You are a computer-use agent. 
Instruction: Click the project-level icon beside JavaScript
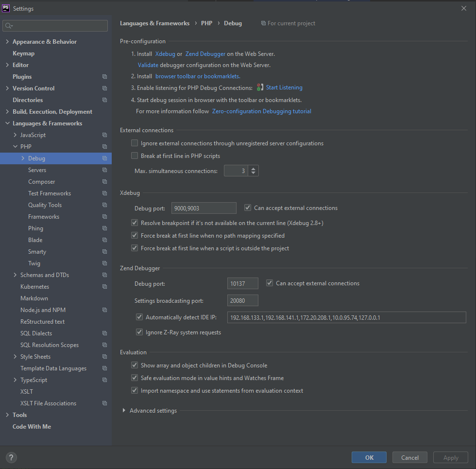pyautogui.click(x=104, y=135)
